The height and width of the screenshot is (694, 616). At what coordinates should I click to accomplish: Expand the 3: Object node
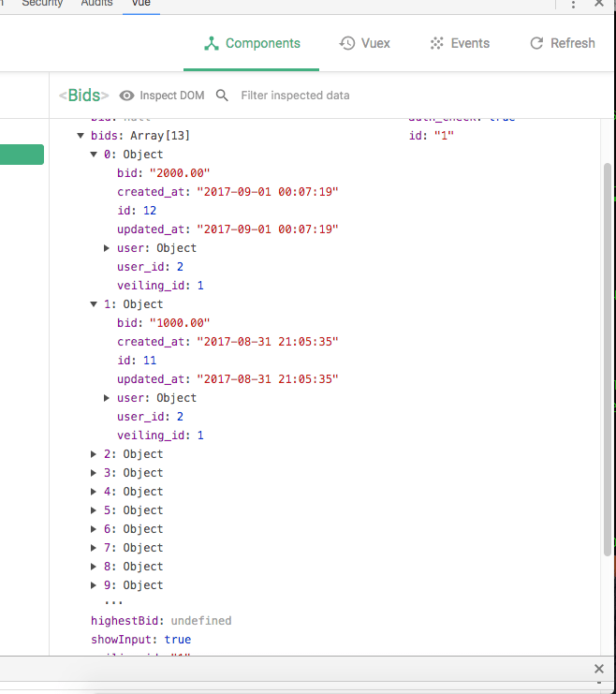[x=94, y=473]
